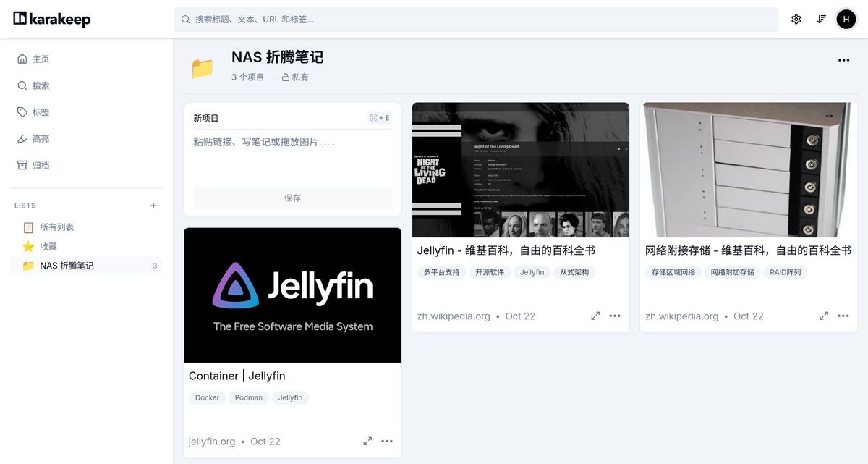Click the Docker tag
The image size is (868, 464).
207,397
